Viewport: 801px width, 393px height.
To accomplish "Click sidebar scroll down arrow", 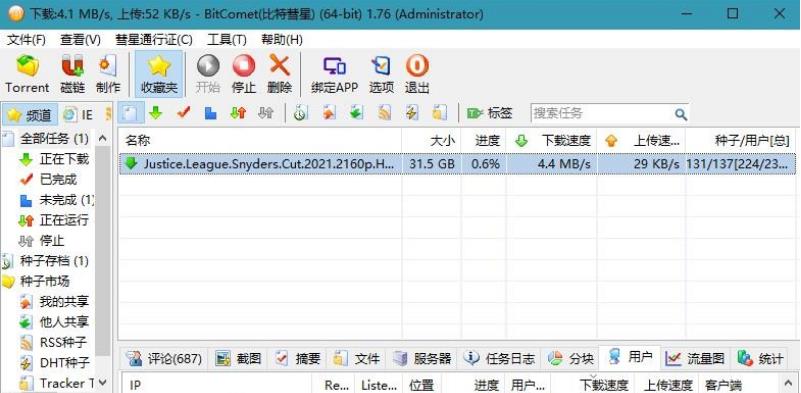I will pos(103,382).
